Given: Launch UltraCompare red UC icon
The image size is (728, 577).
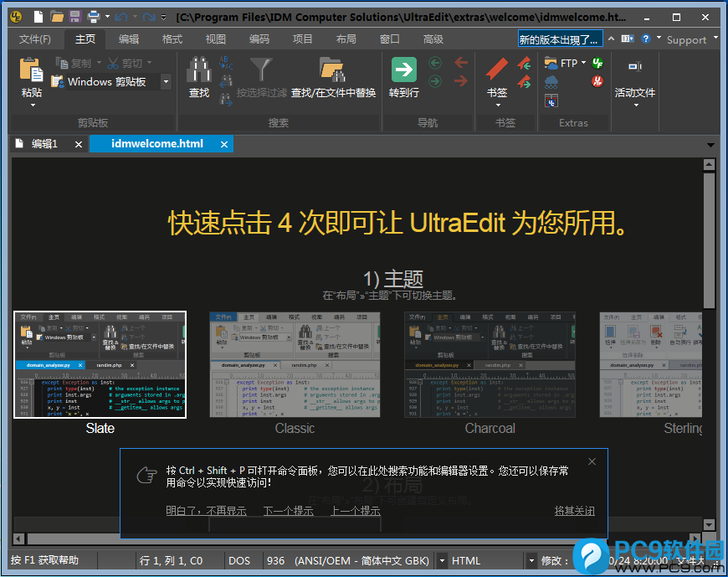Looking at the screenshot, I should [597, 82].
